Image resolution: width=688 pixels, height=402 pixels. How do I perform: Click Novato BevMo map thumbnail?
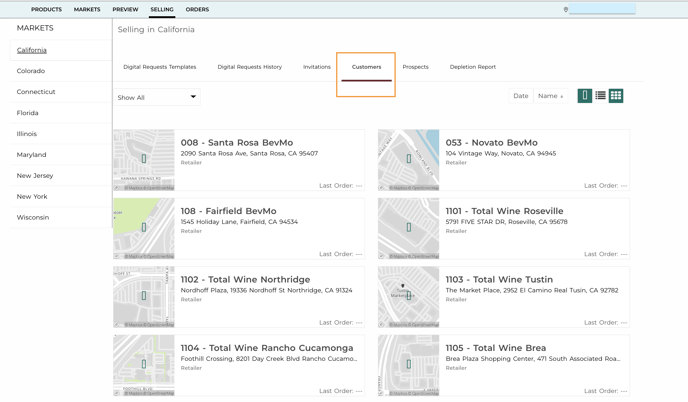[x=408, y=160]
